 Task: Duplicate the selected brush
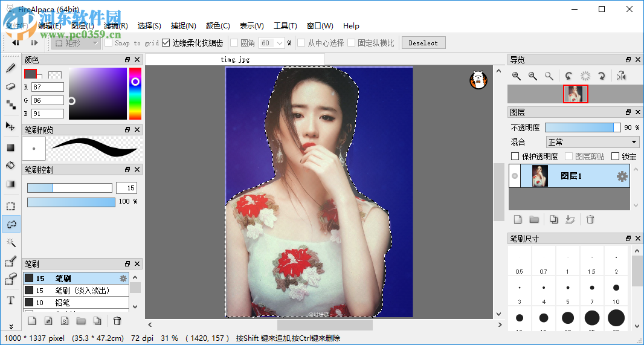(x=97, y=321)
